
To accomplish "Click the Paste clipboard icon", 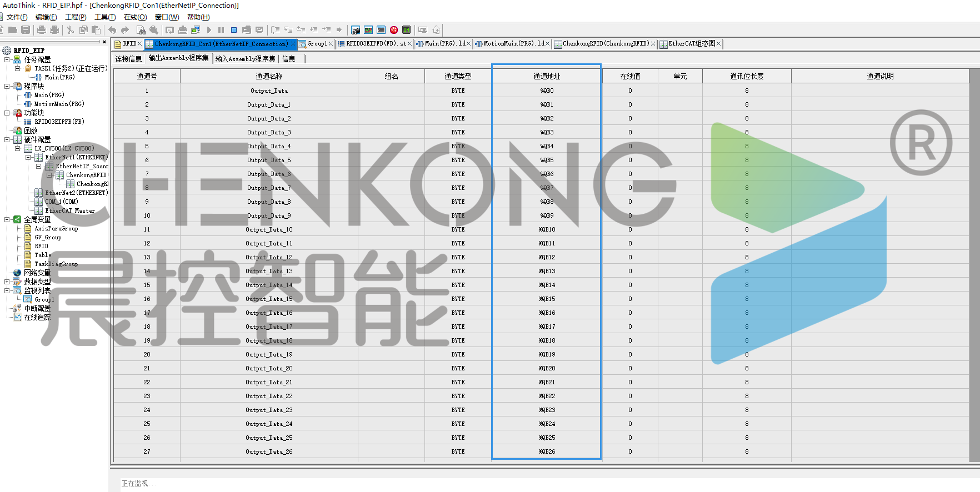I will pos(96,30).
